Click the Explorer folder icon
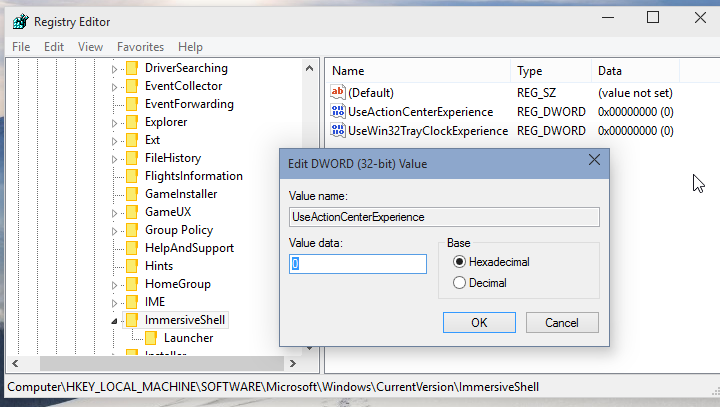This screenshot has height=407, width=720. point(132,122)
